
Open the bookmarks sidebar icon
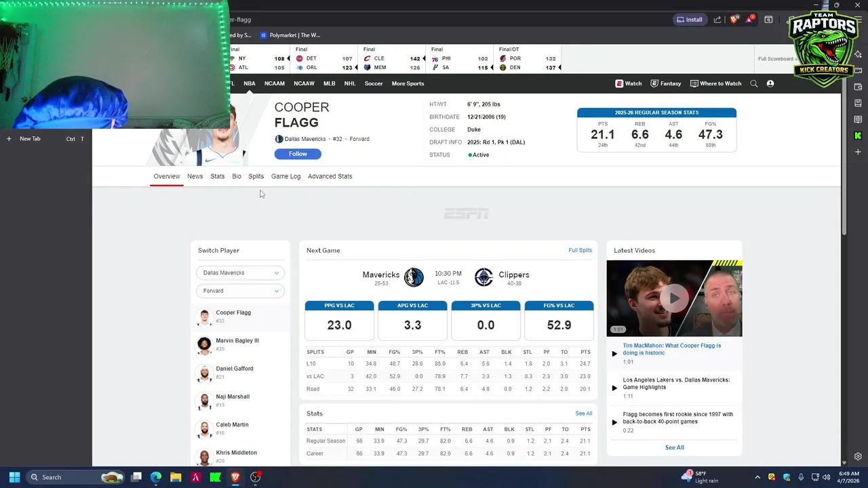(x=858, y=103)
